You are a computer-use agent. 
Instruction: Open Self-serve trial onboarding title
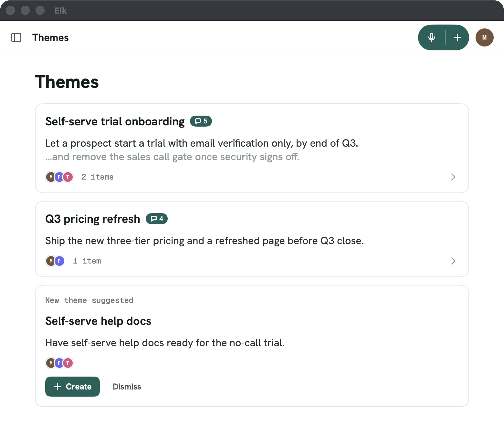115,121
